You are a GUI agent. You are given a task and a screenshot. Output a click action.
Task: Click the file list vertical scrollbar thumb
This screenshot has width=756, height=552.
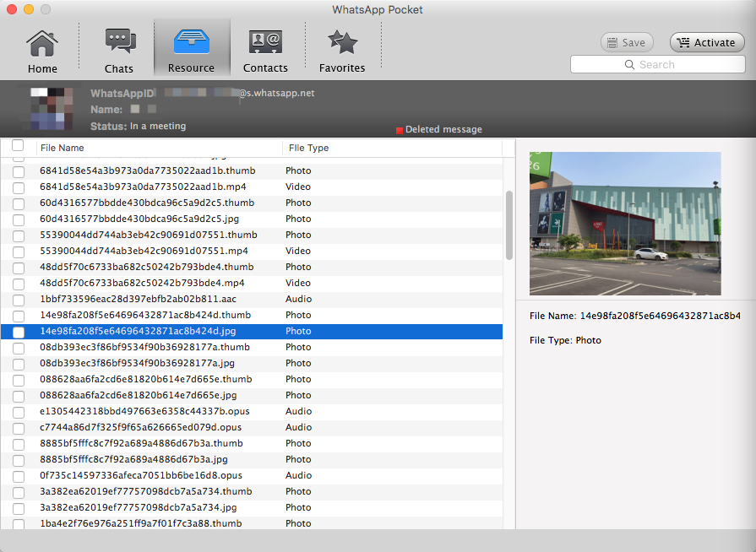click(x=509, y=225)
